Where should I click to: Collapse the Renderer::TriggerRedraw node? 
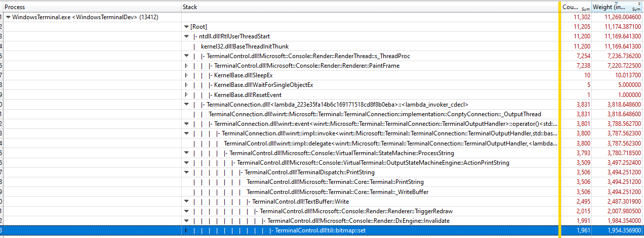tap(186, 211)
